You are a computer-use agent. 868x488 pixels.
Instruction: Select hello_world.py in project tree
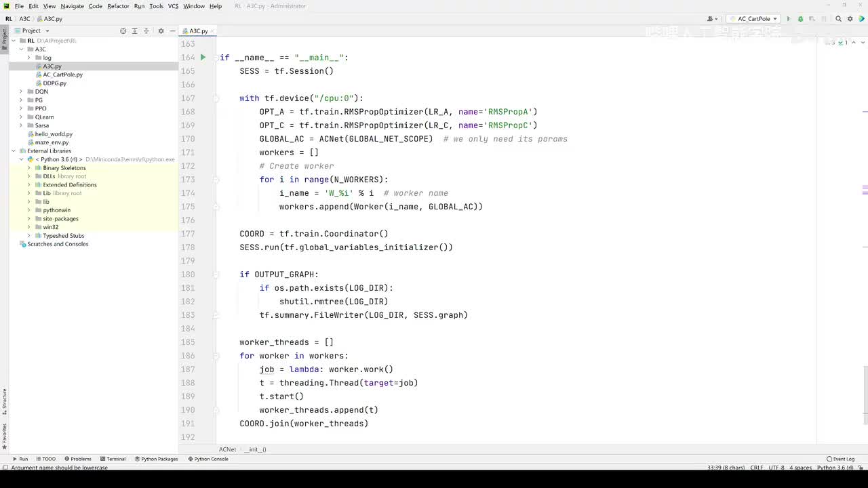54,134
